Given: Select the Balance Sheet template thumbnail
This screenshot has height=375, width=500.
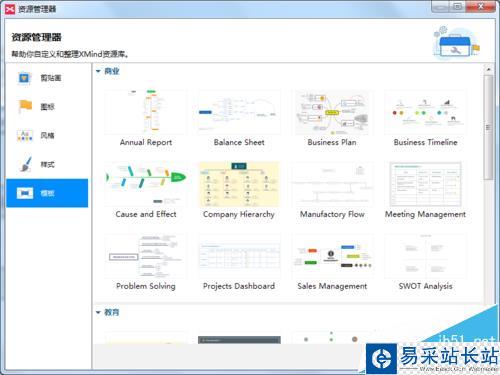Looking at the screenshot, I should [239, 112].
